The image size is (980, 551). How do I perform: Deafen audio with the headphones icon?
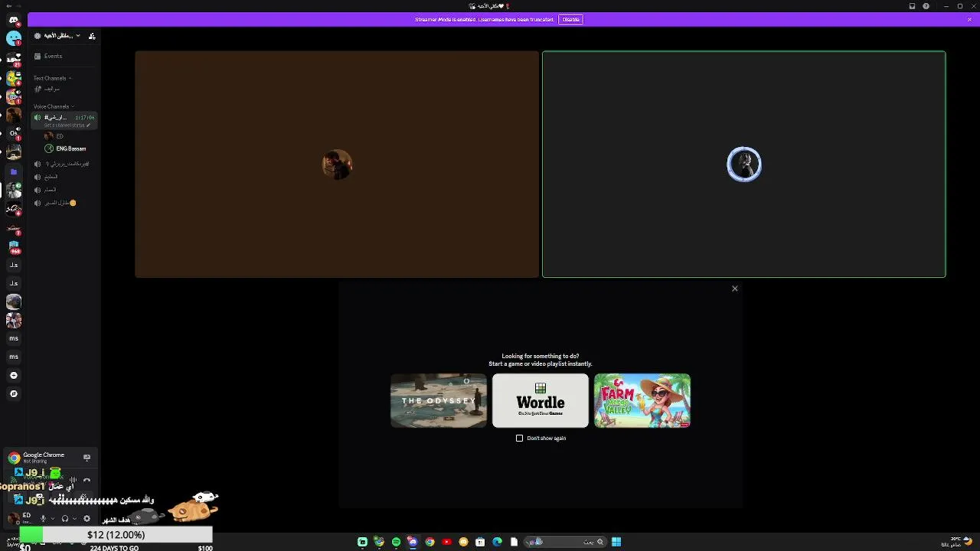[65, 519]
